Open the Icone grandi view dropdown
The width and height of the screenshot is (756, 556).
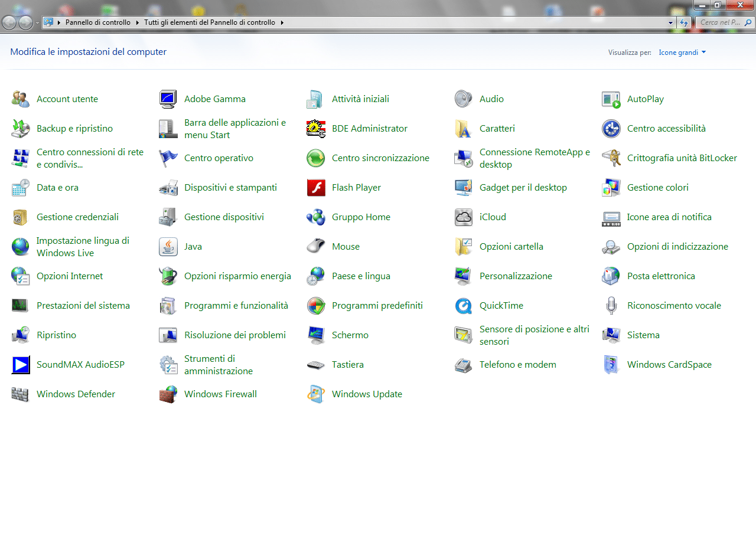click(682, 53)
